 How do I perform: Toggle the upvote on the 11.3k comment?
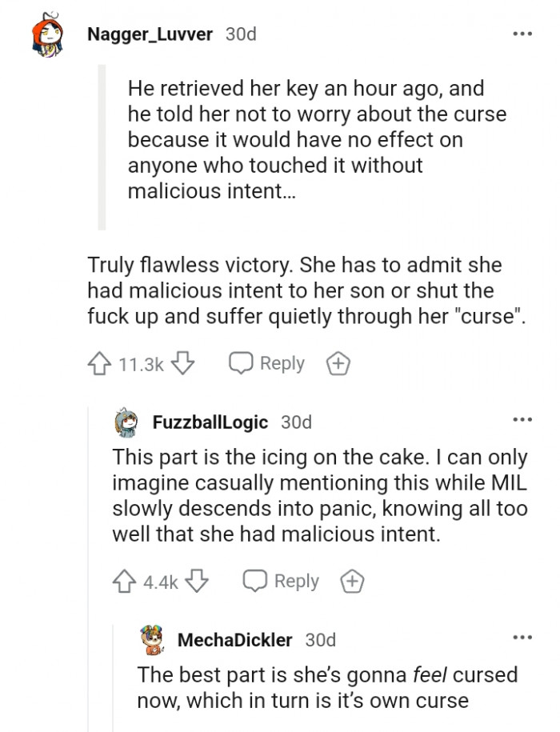tap(99, 362)
